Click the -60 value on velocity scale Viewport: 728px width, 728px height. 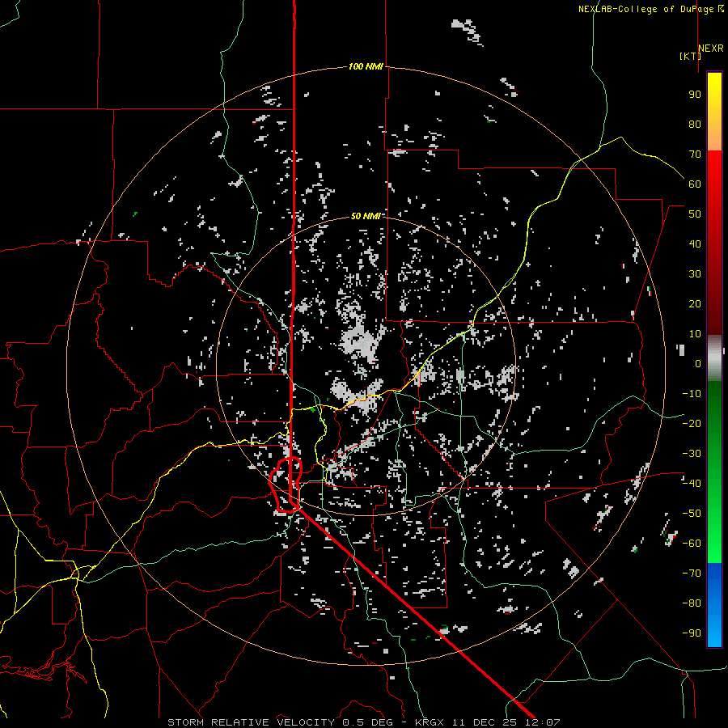692,544
